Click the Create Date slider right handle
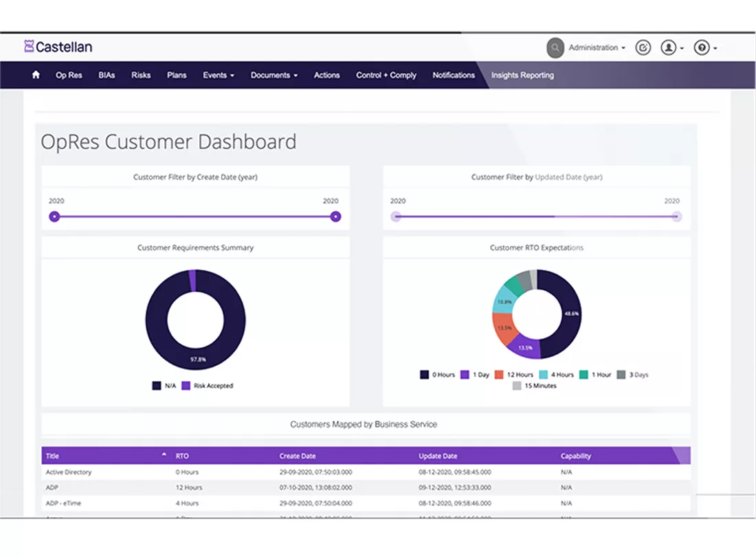Viewport: 756px width, 557px height. tap(335, 217)
